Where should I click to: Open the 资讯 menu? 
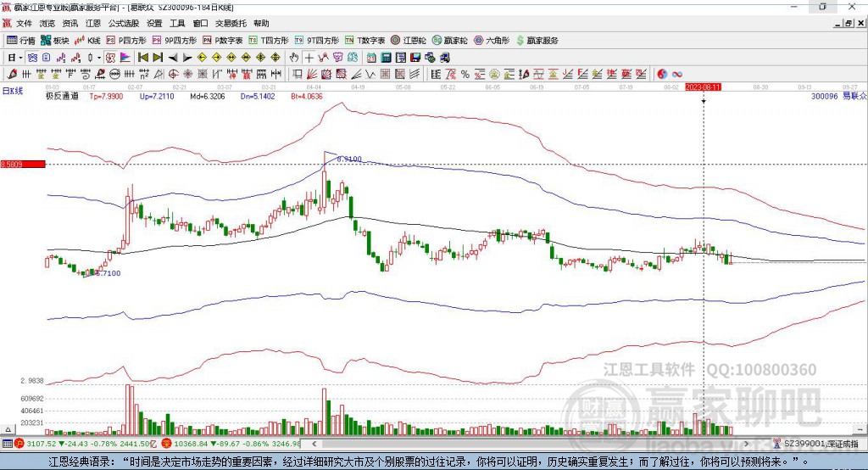(x=70, y=23)
